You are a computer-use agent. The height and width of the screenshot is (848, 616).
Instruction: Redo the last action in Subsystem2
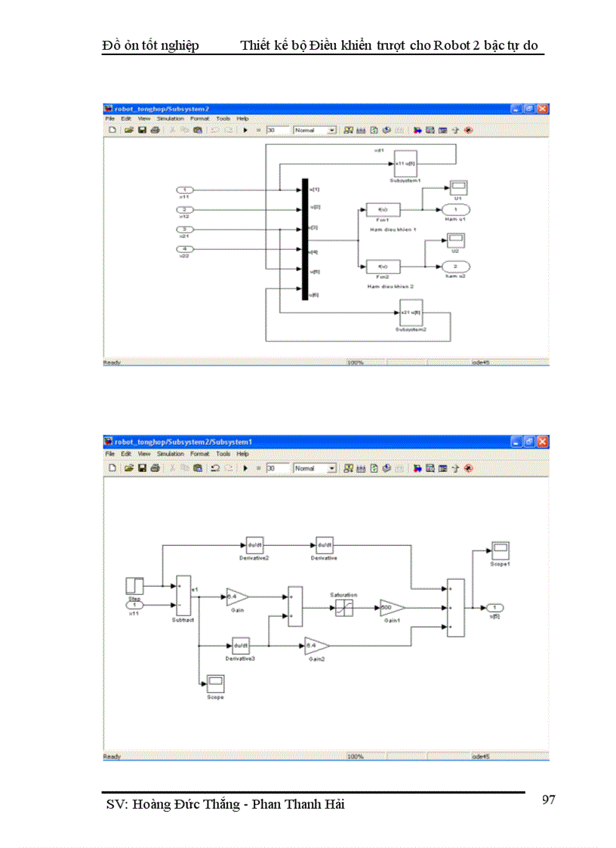(228, 129)
